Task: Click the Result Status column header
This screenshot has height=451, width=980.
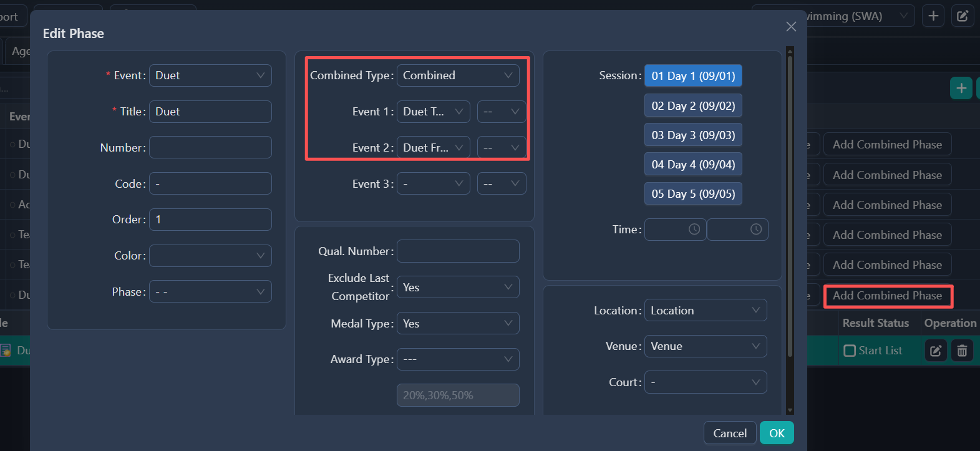Action: (x=875, y=323)
